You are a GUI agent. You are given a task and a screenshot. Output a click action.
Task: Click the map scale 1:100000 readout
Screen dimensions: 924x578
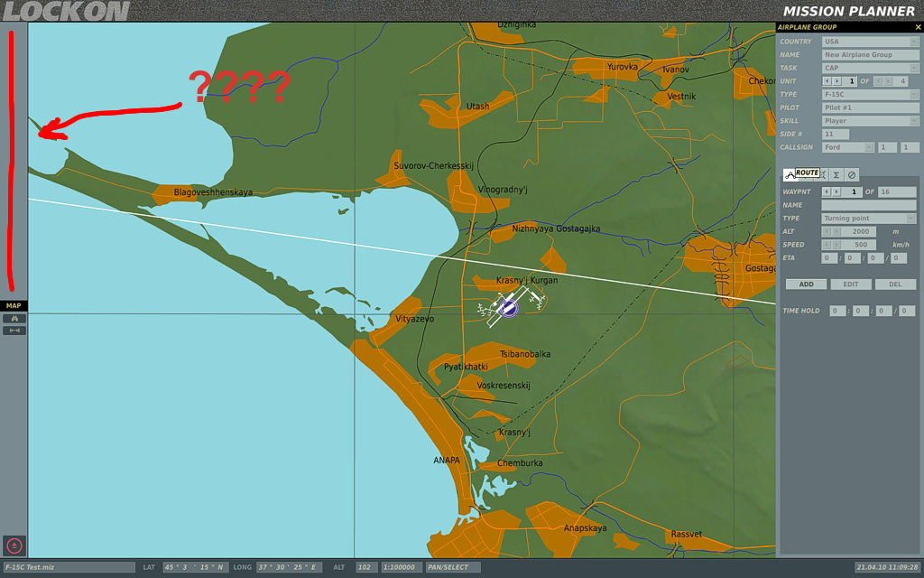tap(400, 567)
